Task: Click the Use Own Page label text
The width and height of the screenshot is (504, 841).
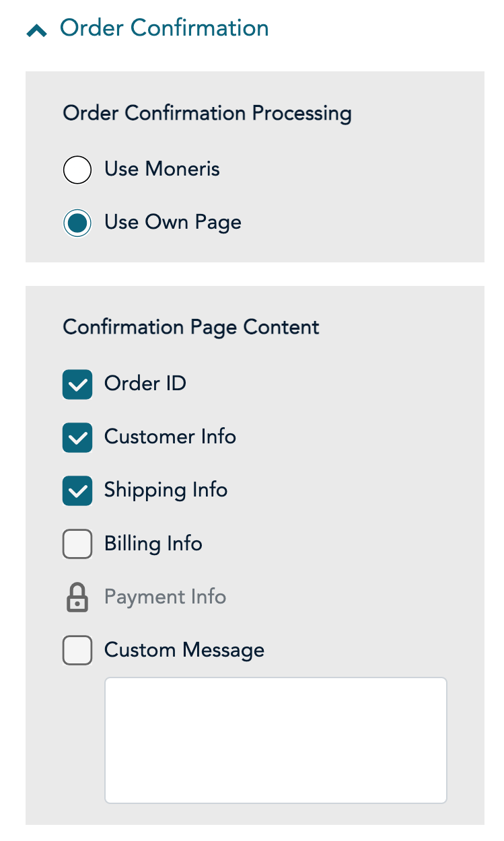Action: click(173, 223)
